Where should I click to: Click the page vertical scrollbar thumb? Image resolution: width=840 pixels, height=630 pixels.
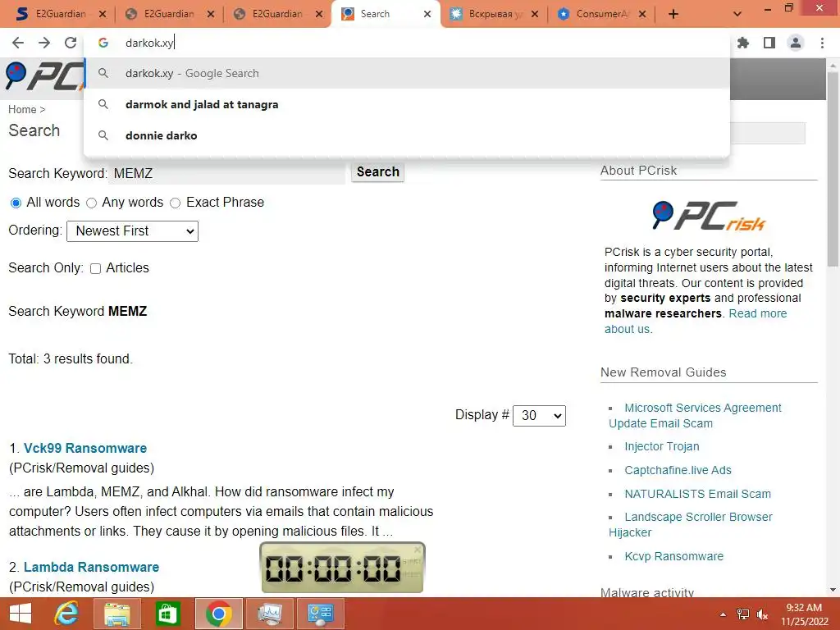click(x=833, y=169)
